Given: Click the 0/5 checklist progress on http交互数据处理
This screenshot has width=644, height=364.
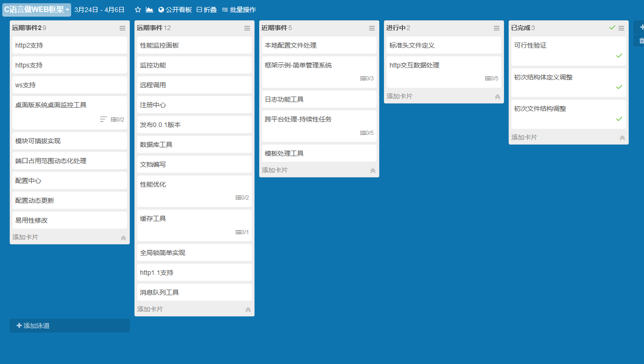Looking at the screenshot, I should coord(492,78).
